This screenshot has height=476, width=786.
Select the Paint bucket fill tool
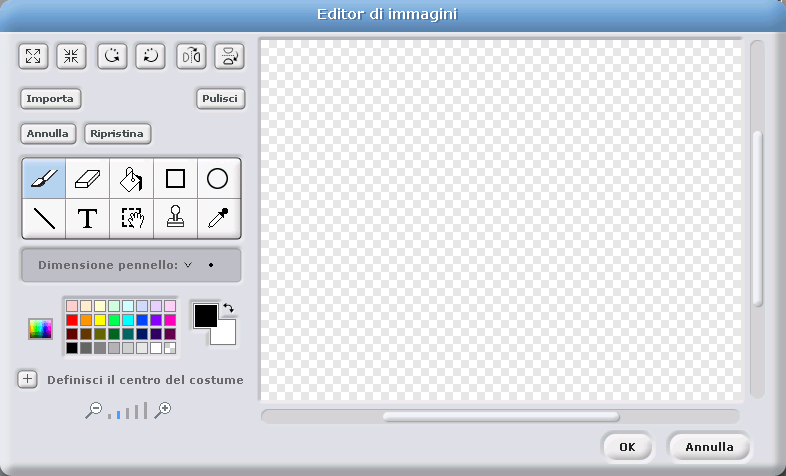pos(131,178)
